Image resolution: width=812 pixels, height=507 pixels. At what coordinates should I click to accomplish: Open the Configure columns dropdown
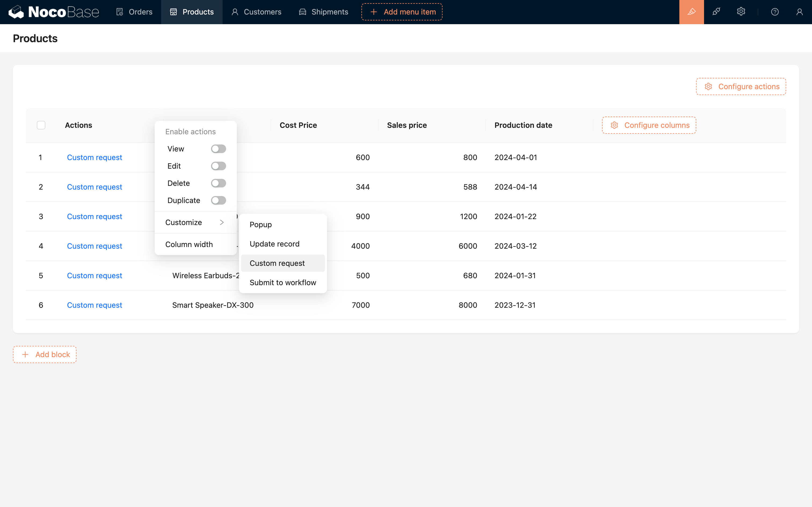click(x=649, y=125)
